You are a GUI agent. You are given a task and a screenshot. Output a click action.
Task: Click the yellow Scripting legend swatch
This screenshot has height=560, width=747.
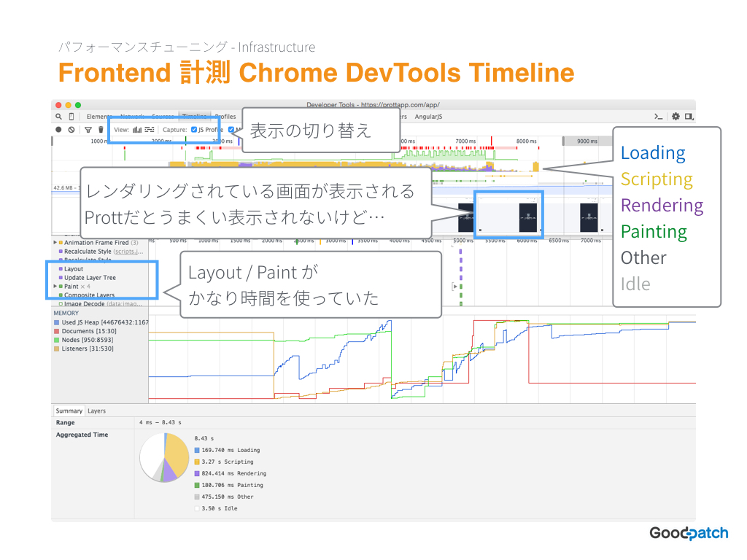(197, 462)
